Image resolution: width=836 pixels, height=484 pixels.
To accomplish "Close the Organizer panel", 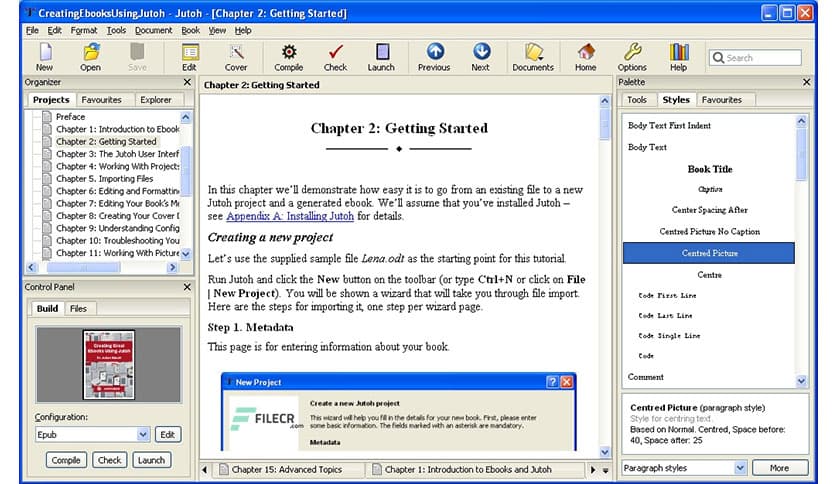I will coord(187,82).
